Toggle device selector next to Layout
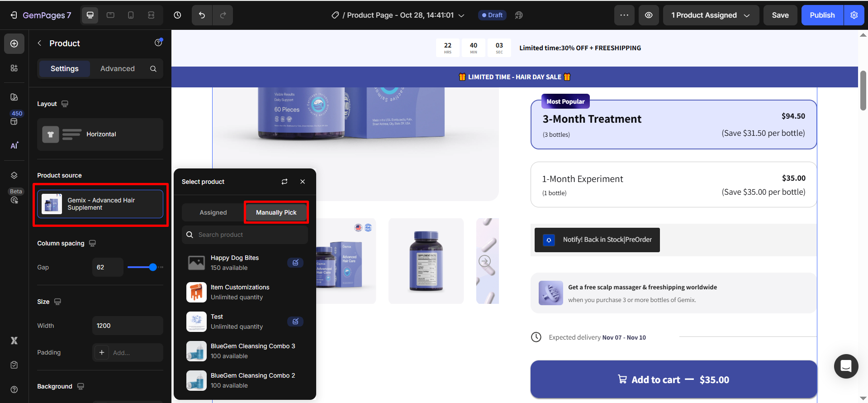Image resolution: width=868 pixels, height=403 pixels. (65, 104)
